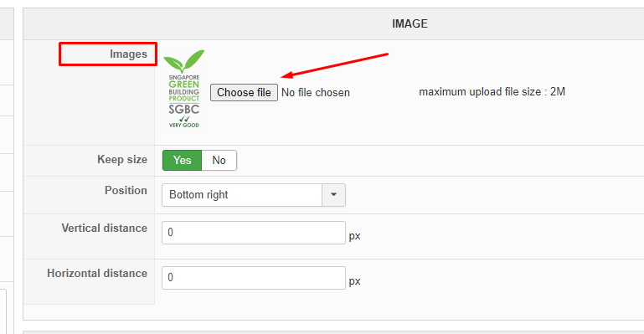Image resolution: width=644 pixels, height=334 pixels.
Task: Click the Vertical distance label
Action: point(105,229)
